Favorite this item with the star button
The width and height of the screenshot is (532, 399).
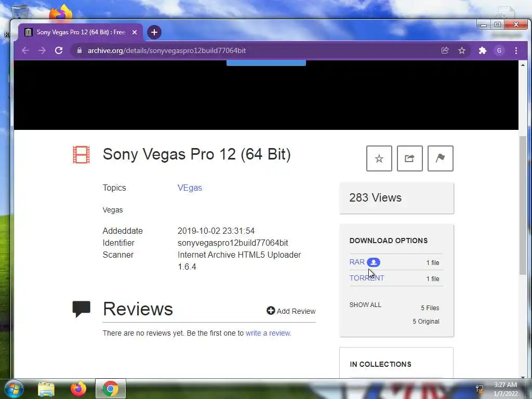pyautogui.click(x=379, y=158)
